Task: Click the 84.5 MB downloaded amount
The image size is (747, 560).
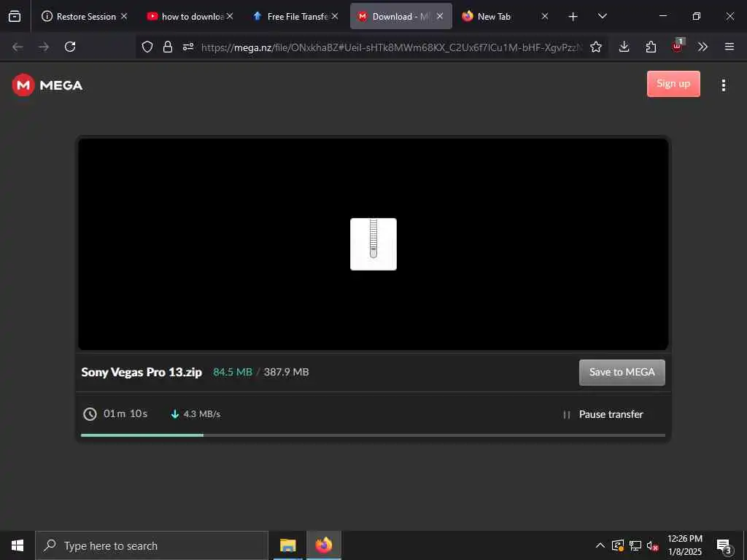Action: pyautogui.click(x=233, y=372)
